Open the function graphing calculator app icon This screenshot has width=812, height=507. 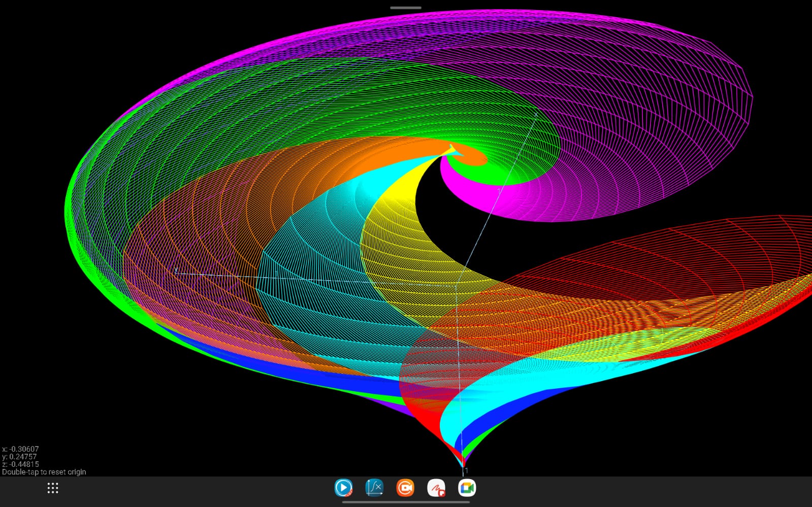pos(374,488)
